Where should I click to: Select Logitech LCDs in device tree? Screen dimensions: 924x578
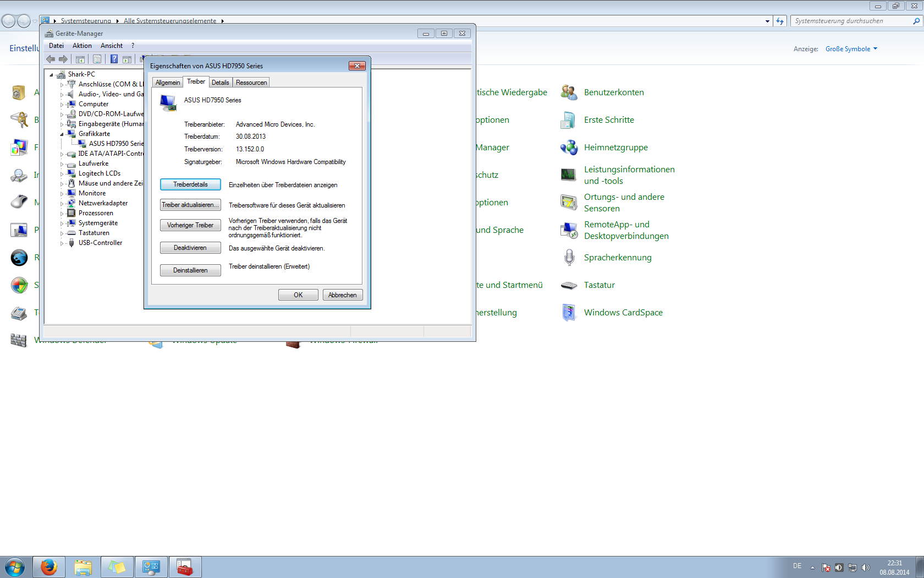[x=99, y=173]
